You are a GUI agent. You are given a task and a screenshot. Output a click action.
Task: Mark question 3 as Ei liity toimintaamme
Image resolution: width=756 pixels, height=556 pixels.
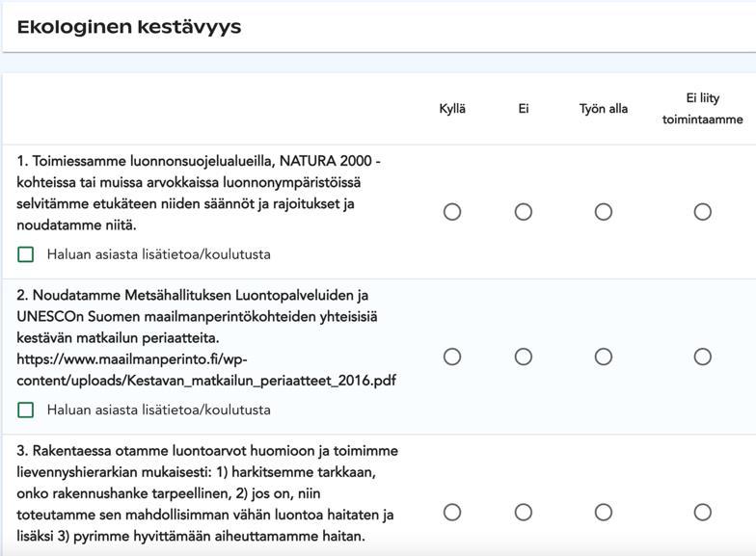(x=703, y=513)
